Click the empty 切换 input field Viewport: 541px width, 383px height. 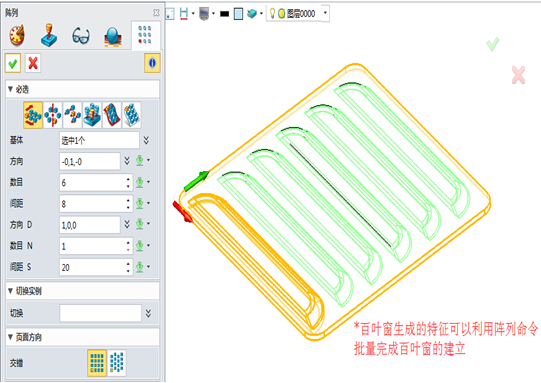[x=100, y=313]
